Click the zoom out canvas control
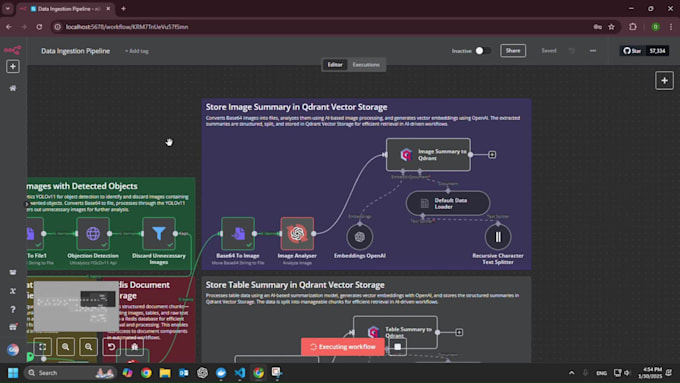680x383 pixels. coord(88,347)
